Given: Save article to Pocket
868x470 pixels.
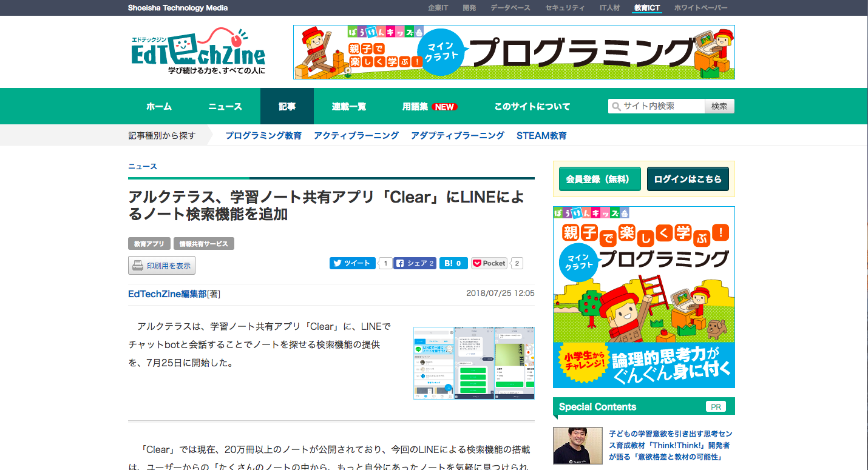Looking at the screenshot, I should [489, 263].
